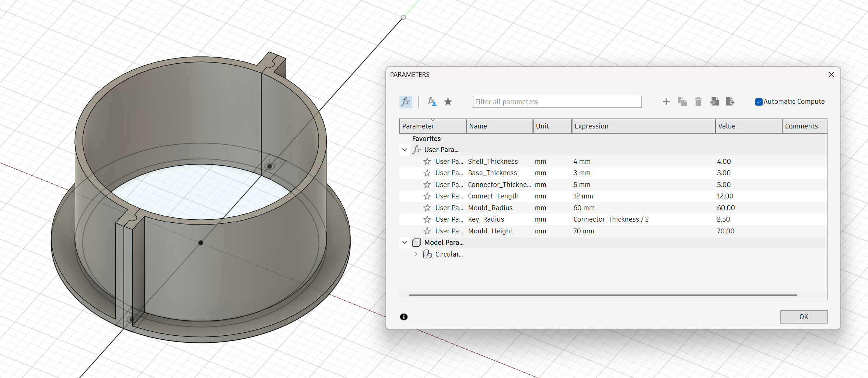868x378 pixels.
Task: Collapse the Model Parameters group
Action: click(405, 243)
